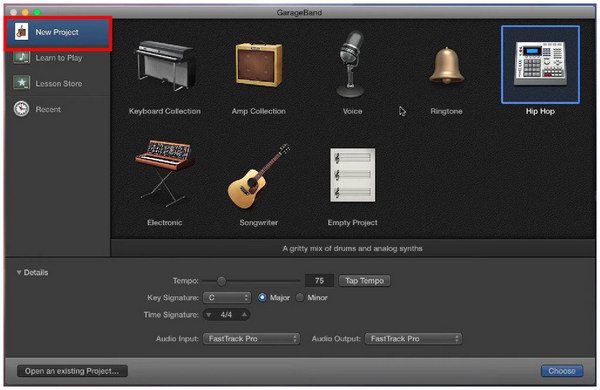Open the Key Signature C dropdown
600x390 pixels.
227,297
